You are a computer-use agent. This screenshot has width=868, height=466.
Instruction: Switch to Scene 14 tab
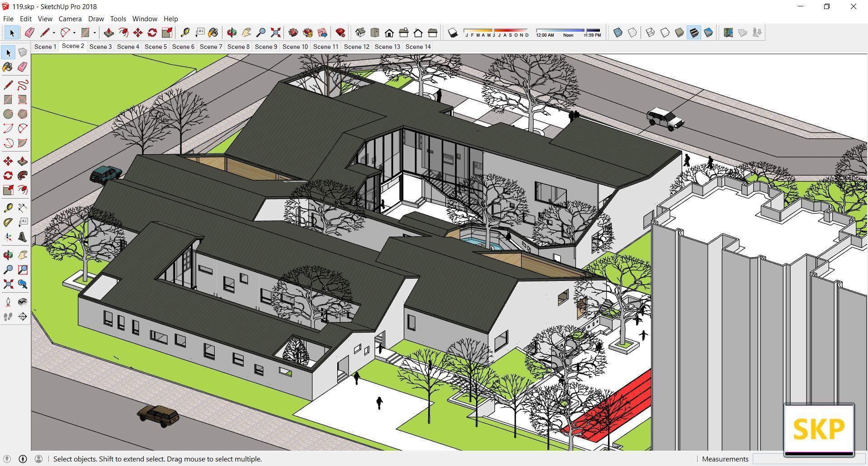pos(418,47)
